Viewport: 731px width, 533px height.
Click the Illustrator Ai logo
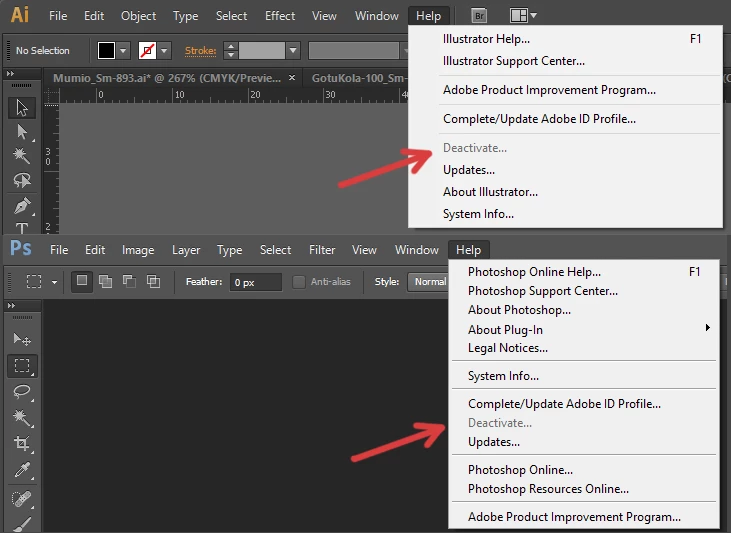pyautogui.click(x=20, y=15)
